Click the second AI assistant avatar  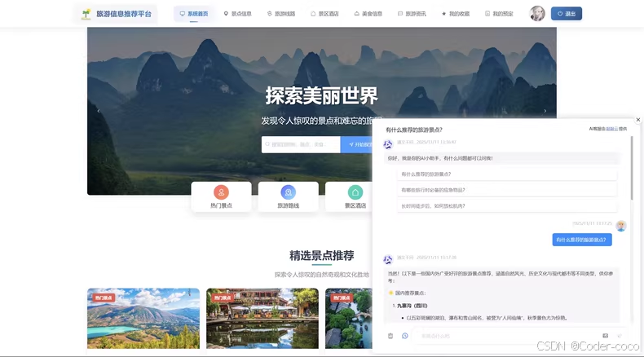point(388,260)
